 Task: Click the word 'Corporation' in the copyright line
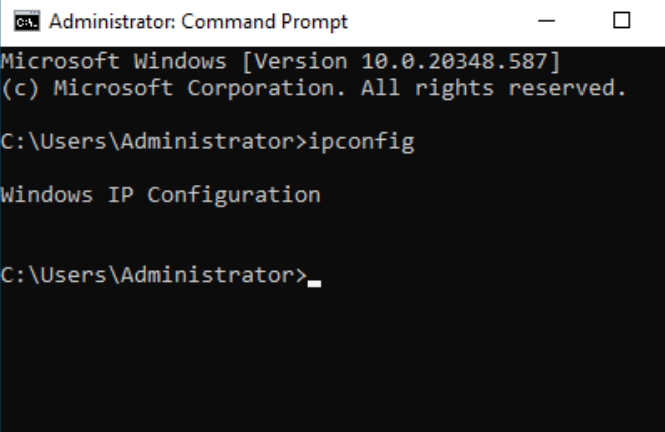point(266,88)
